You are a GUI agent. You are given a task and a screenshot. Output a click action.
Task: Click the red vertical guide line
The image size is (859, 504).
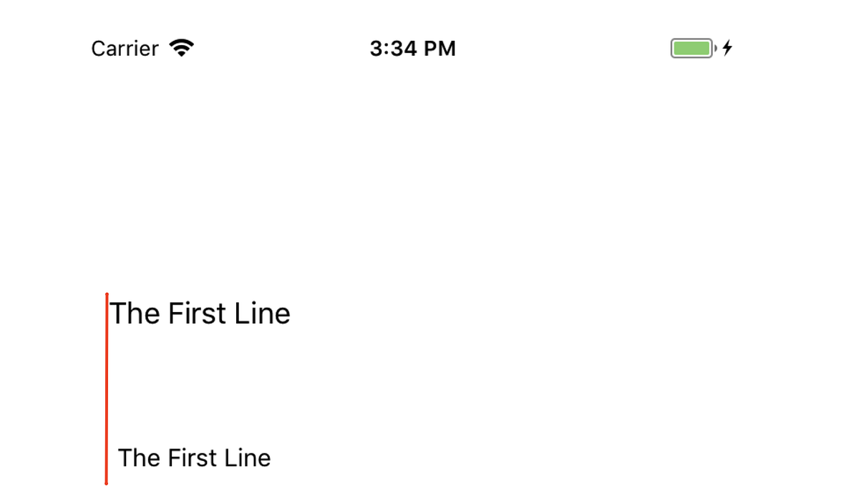point(107,387)
